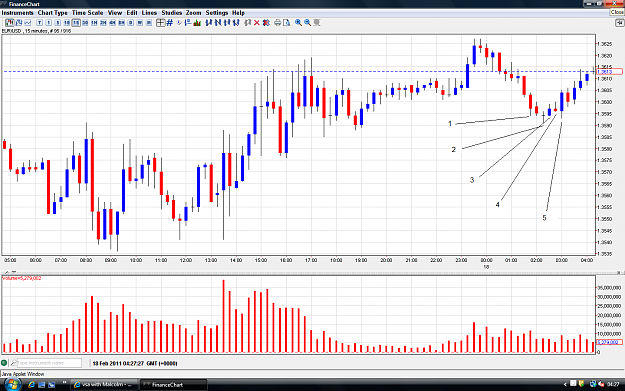Image resolution: width=625 pixels, height=391 pixels.
Task: Switch to 1H time scale
Action: coord(94,23)
